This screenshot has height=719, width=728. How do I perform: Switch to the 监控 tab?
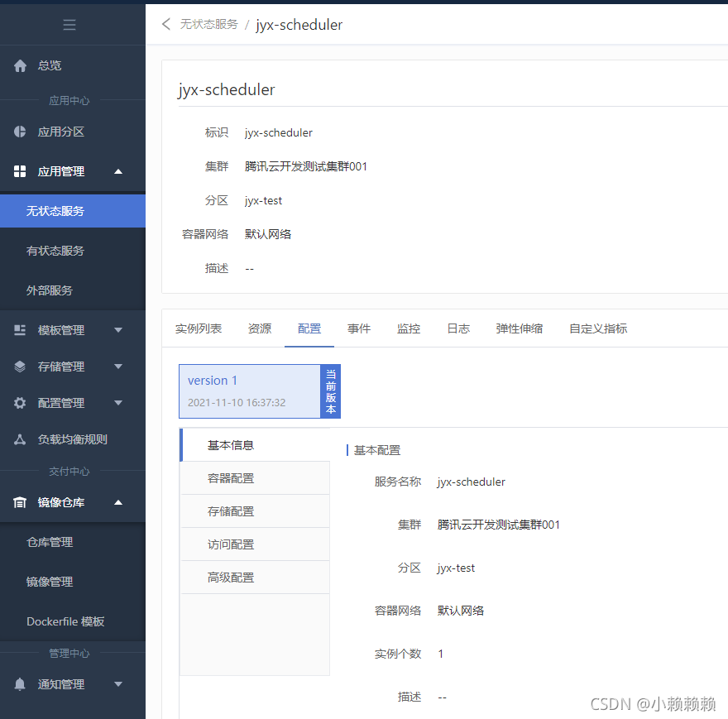tap(409, 328)
